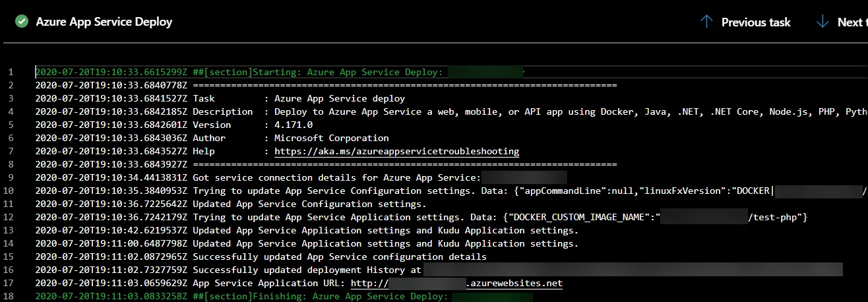Click the Azure App Service Deploy title
868x302 pixels.
pyautogui.click(x=104, y=22)
